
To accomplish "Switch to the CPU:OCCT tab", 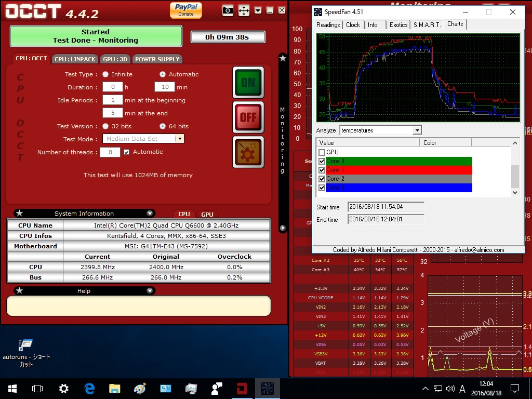I will click(x=31, y=58).
